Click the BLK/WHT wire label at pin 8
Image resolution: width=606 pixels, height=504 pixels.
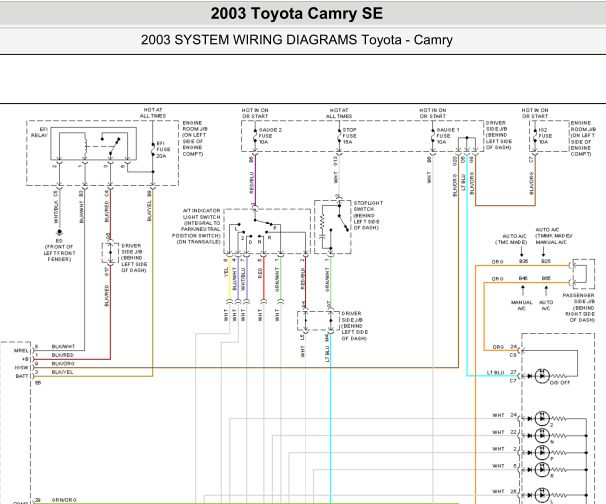[63, 347]
